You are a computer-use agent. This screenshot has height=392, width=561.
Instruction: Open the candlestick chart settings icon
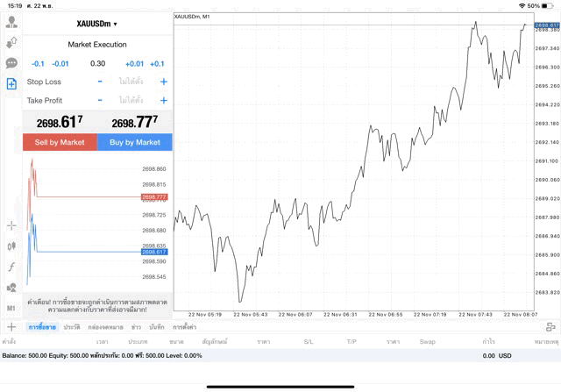tap(11, 246)
